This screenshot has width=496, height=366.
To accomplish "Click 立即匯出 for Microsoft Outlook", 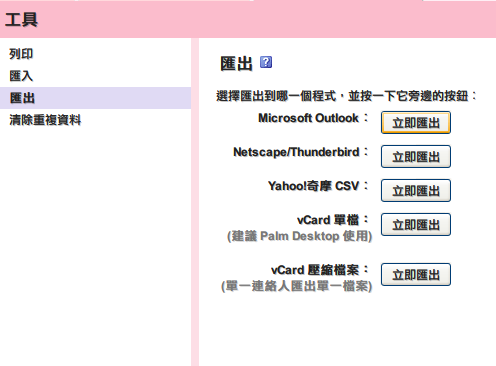I will [416, 123].
